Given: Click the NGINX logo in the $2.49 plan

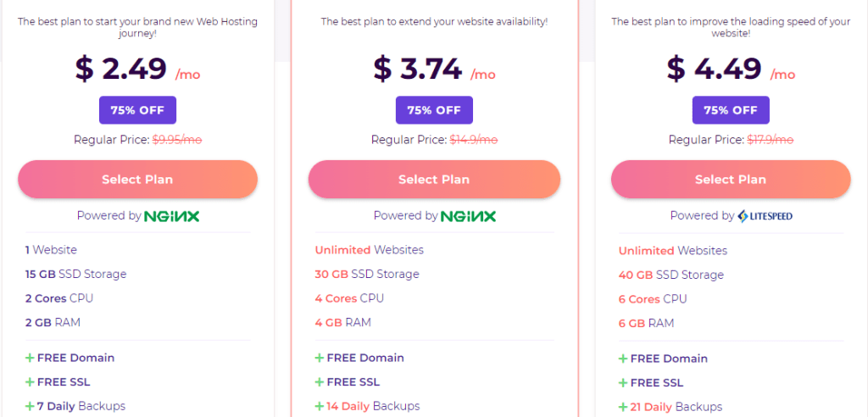Looking at the screenshot, I should pos(171,216).
